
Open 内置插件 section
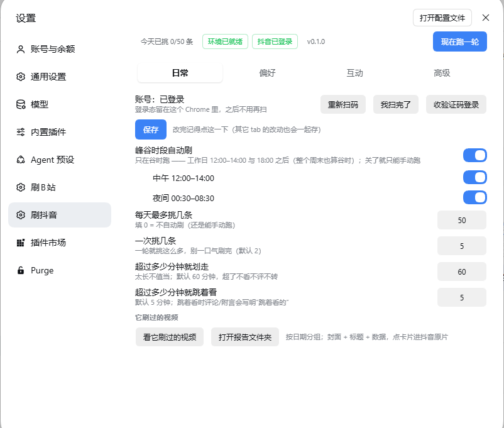pyautogui.click(x=60, y=132)
